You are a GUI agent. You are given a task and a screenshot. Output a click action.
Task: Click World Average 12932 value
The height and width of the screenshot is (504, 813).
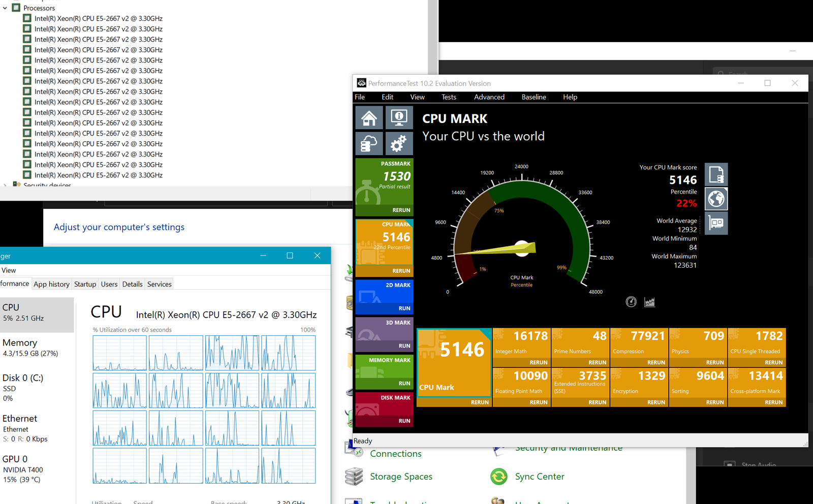(687, 230)
